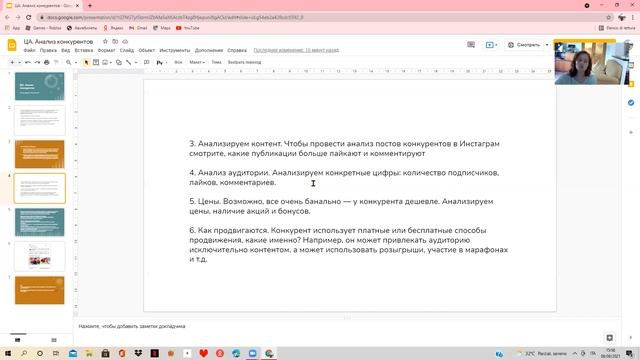Viewport: 640px width, 360px height.
Task: Click the redo arrow
Action: point(37,62)
